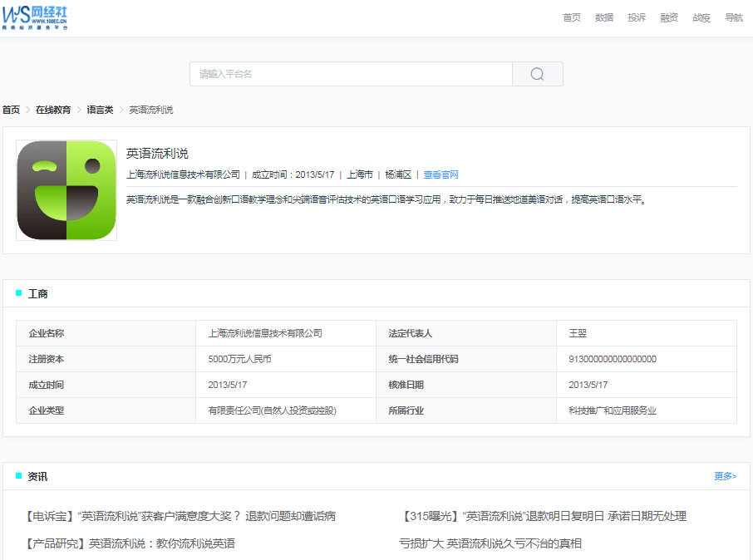Screen dimensions: 753x560
Task: Go to the 投诉 navigation item
Action: point(637,17)
